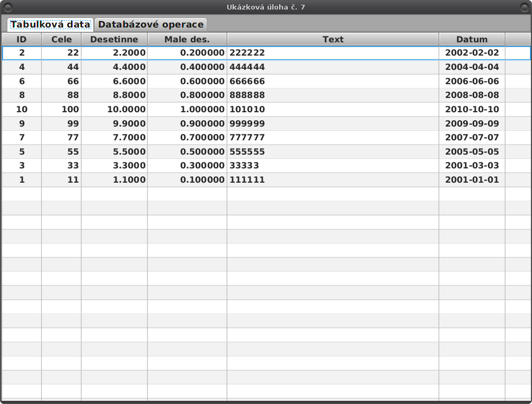Select Desetinne value 7.7000

click(114, 138)
